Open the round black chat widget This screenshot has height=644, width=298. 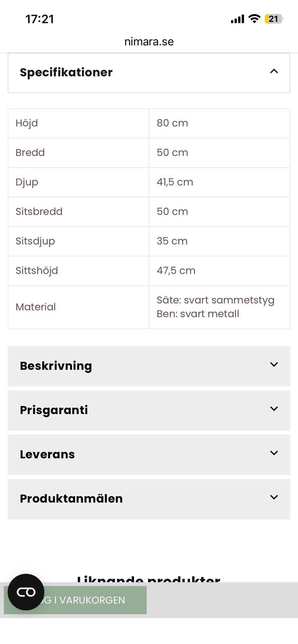click(x=26, y=592)
